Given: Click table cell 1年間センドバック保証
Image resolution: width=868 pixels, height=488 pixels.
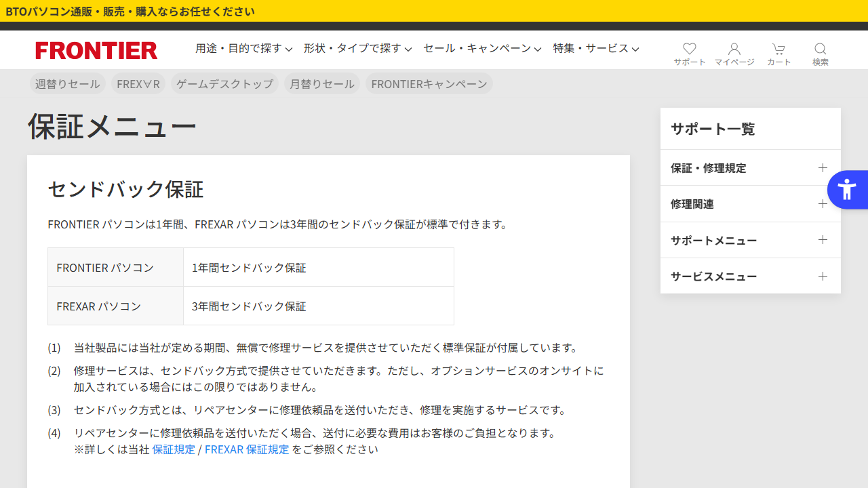Looking at the screenshot, I should (x=319, y=267).
